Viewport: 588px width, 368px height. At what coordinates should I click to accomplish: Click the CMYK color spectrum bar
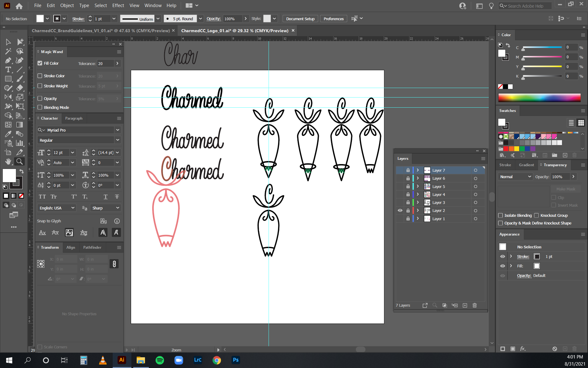pyautogui.click(x=539, y=98)
